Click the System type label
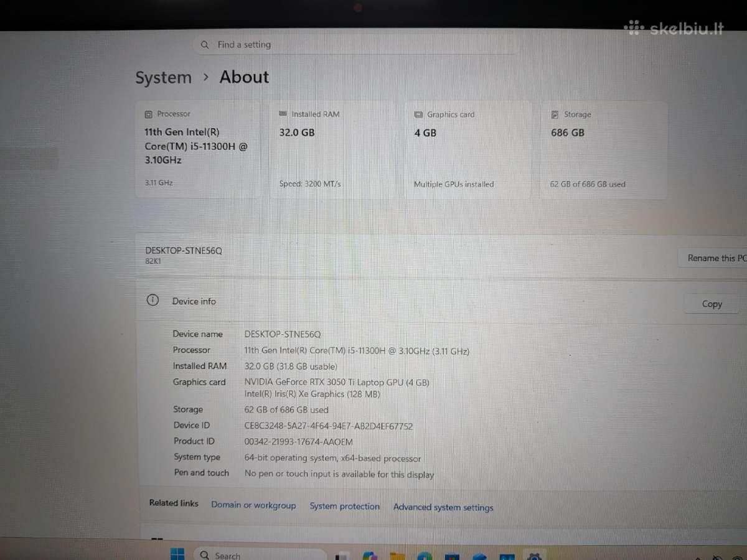This screenshot has width=747, height=560. tap(197, 457)
